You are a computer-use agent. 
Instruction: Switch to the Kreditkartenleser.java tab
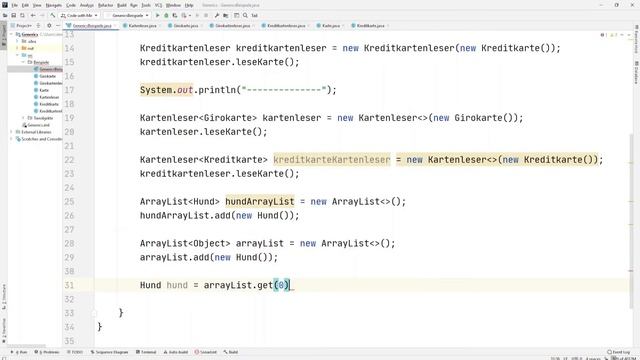[x=285, y=26]
